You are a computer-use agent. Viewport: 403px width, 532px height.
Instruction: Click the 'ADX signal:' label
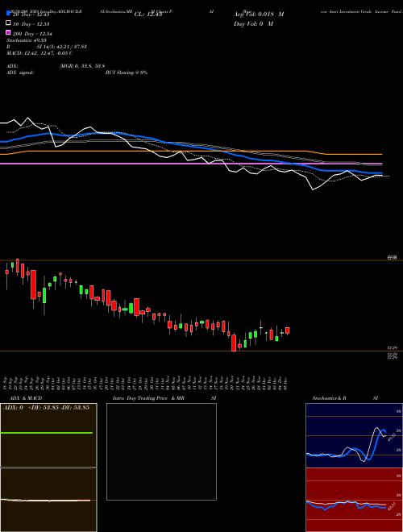[20, 73]
